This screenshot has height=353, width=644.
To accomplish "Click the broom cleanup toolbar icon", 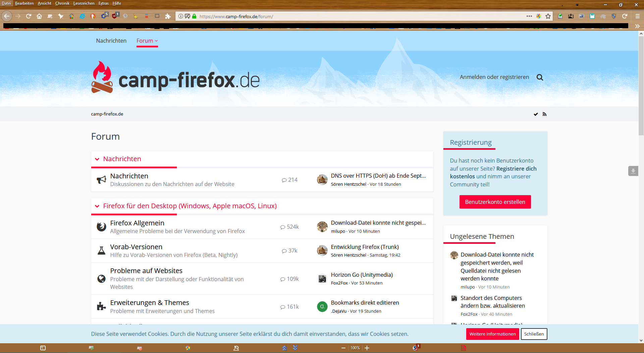I will 136,16.
